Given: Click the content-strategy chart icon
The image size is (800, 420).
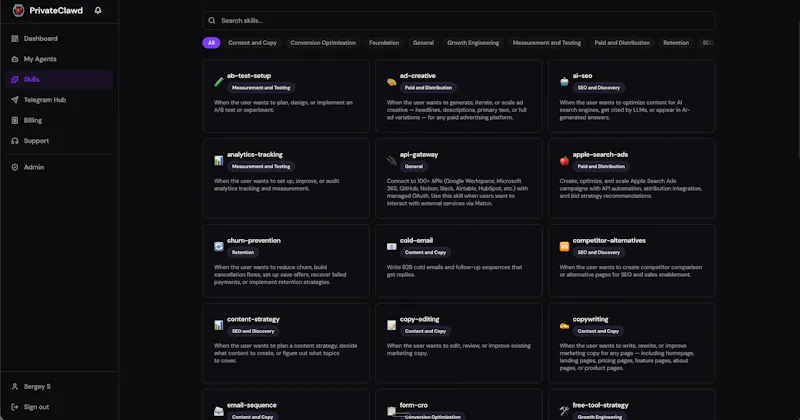Looking at the screenshot, I should 219,325.
